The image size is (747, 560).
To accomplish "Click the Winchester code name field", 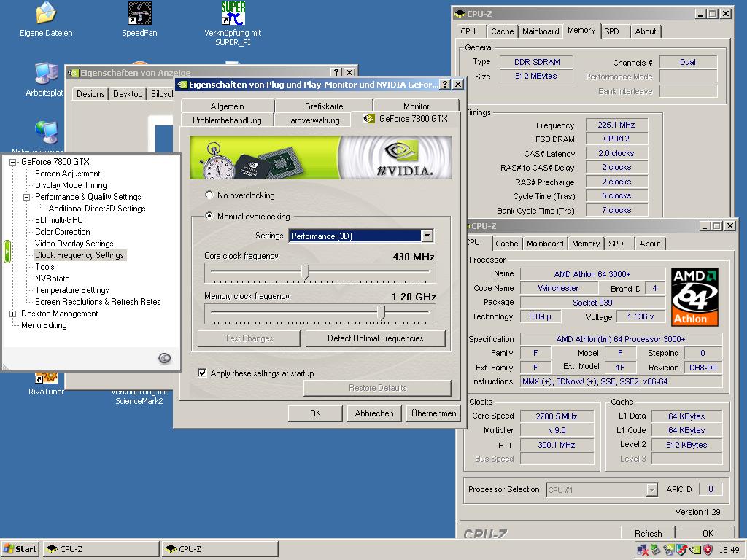I will [558, 288].
